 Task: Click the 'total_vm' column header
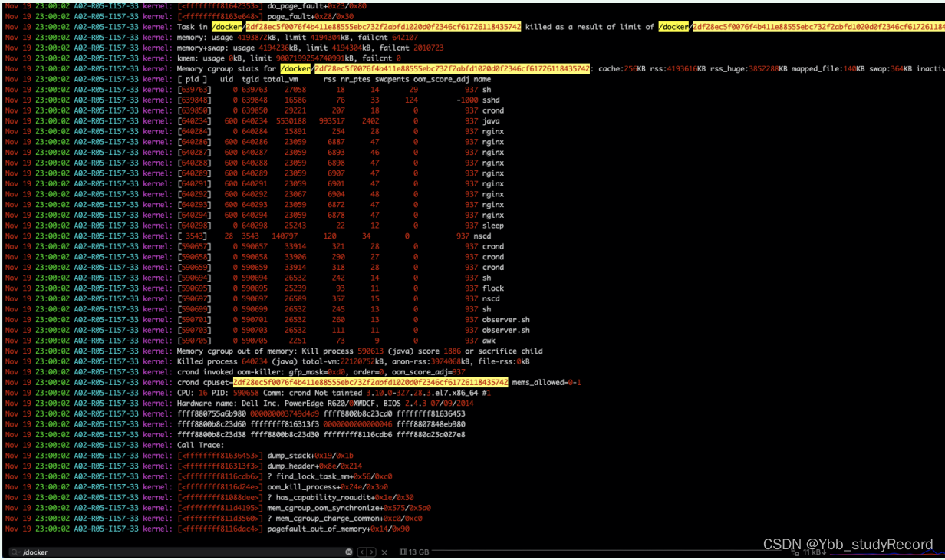pos(281,79)
